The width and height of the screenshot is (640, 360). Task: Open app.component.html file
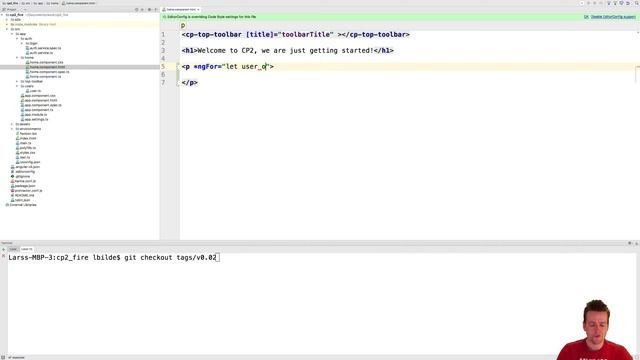(40, 100)
